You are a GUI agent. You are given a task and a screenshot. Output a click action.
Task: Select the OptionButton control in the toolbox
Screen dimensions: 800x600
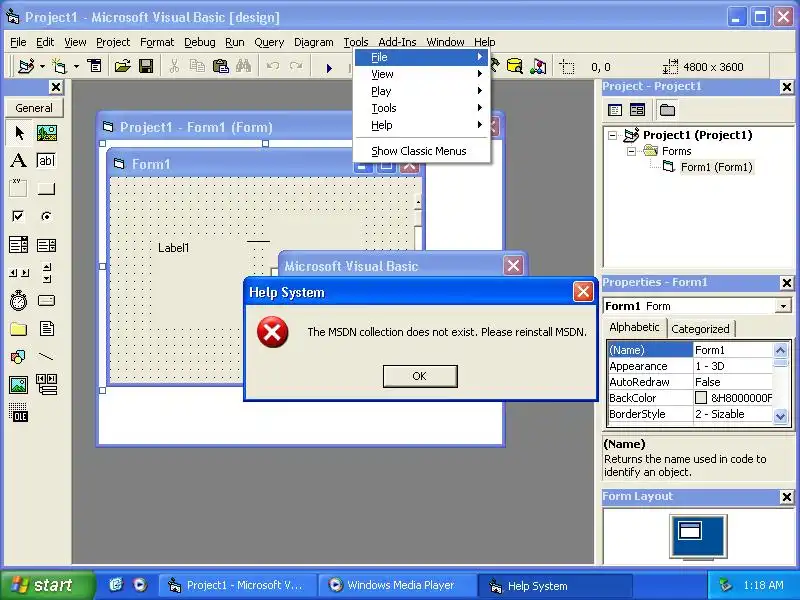tap(46, 216)
